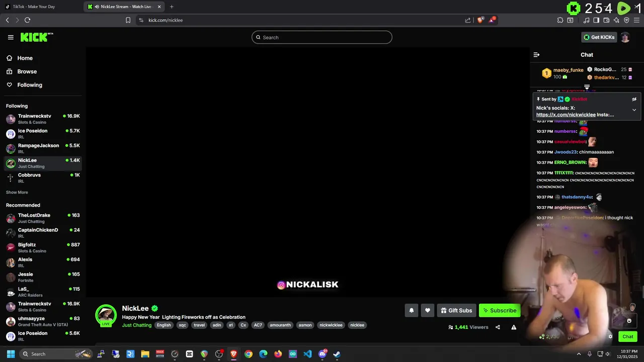
Task: Switch to the NickLee Stream tab
Action: pos(125,7)
